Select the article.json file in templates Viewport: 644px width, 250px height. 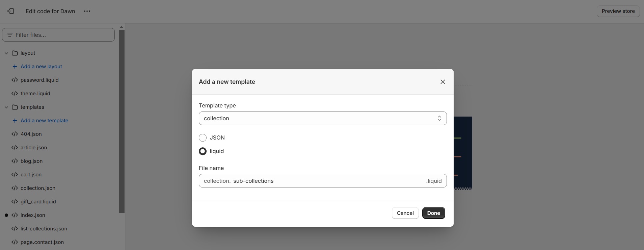click(x=33, y=148)
